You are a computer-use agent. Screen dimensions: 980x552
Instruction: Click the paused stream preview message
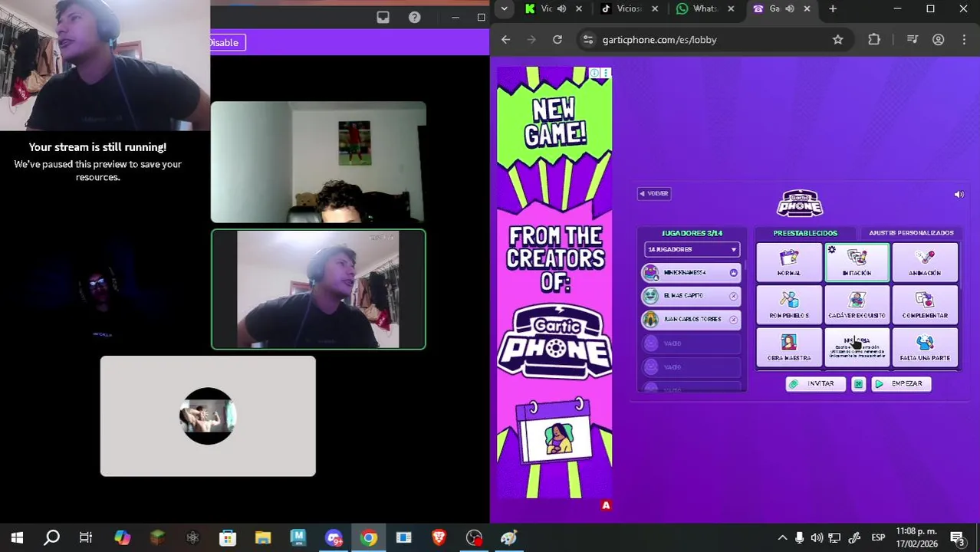[97, 162]
